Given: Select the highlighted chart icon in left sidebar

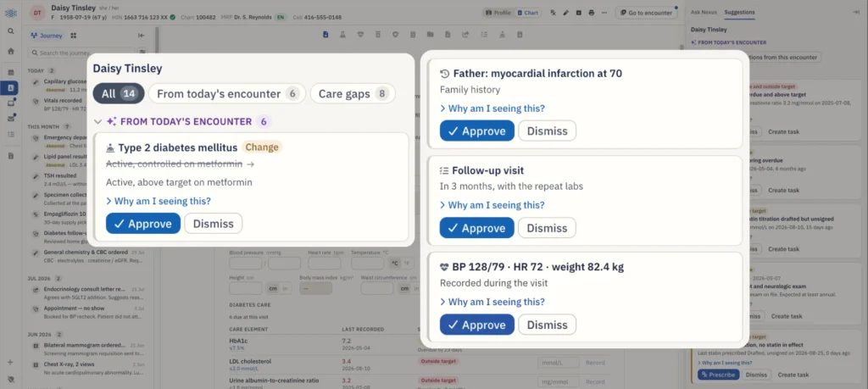Looking at the screenshot, I should (x=10, y=87).
